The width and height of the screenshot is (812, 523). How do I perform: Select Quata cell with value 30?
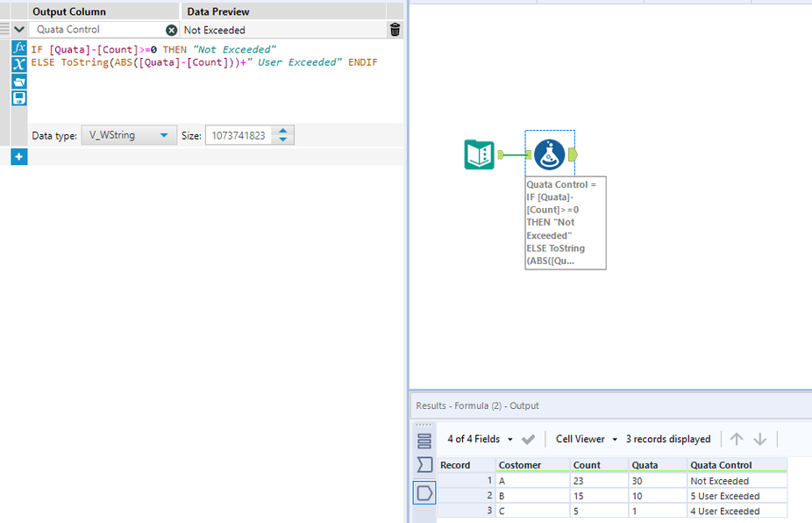[x=658, y=481]
